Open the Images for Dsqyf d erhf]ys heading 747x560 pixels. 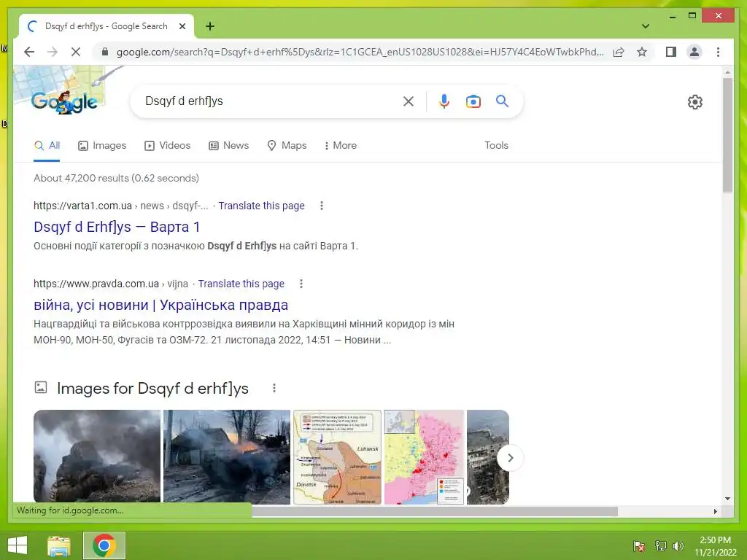152,389
